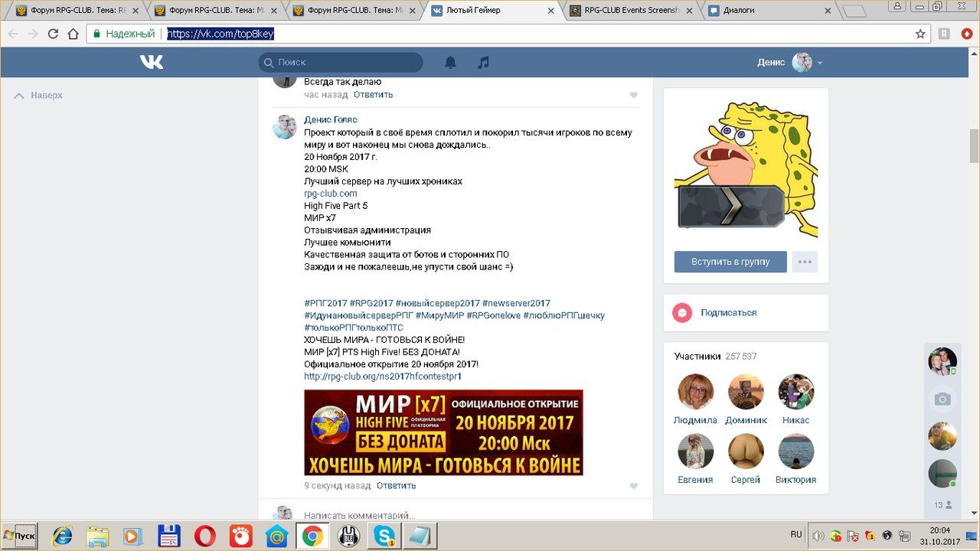
Task: Focus the VK Поиск search field
Action: coord(341,63)
